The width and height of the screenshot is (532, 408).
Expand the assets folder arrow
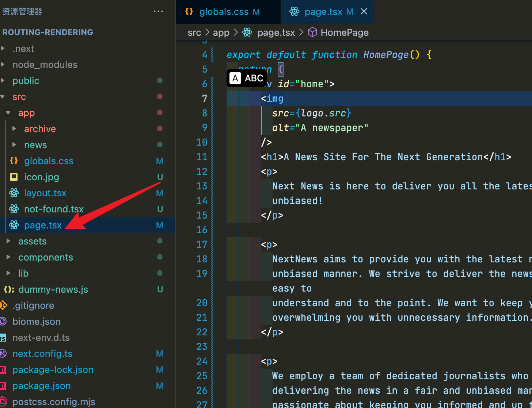pos(8,241)
